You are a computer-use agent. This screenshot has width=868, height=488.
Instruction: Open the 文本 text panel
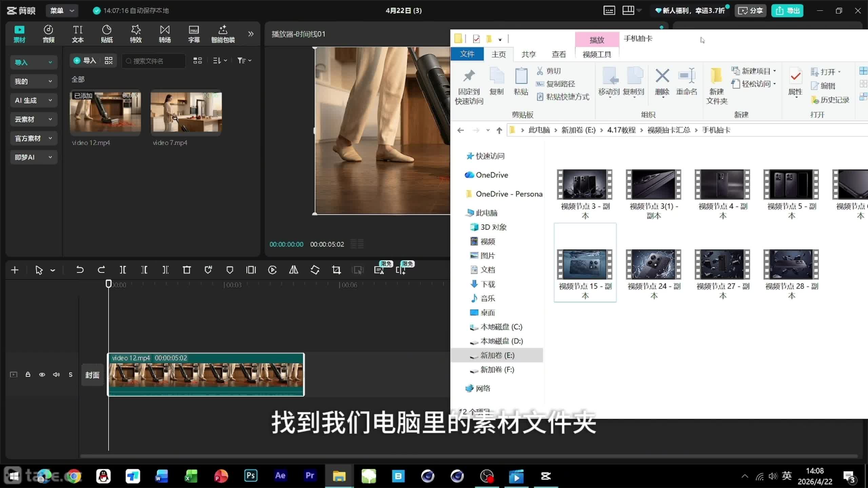78,34
